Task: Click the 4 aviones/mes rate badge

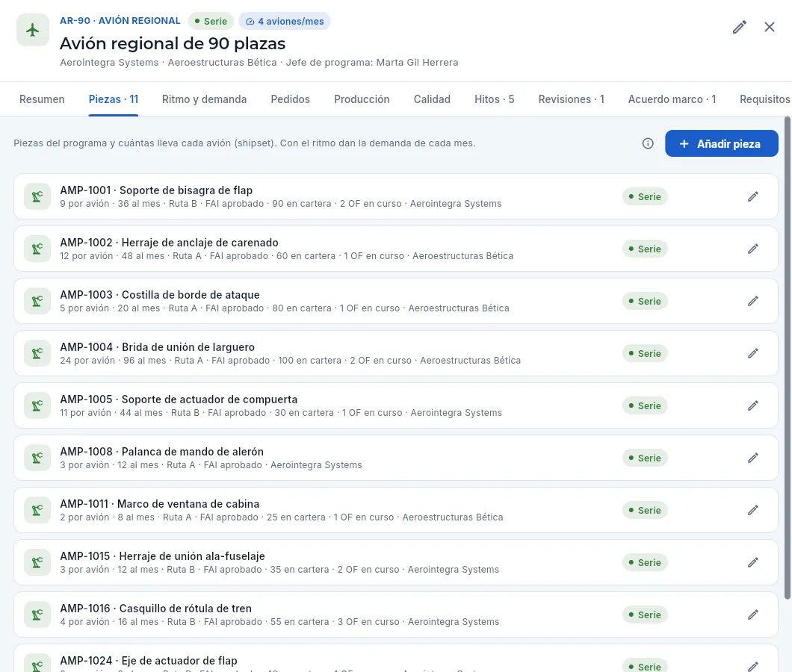Action: (x=285, y=21)
